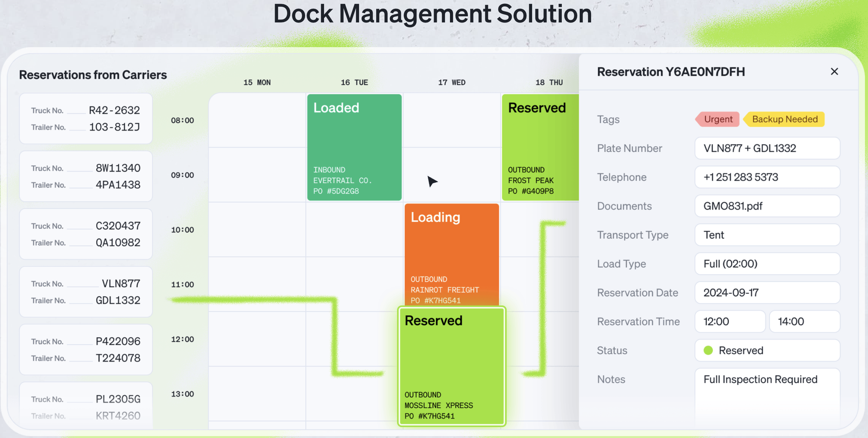
Task: Click the Plate Number field
Action: [767, 148]
